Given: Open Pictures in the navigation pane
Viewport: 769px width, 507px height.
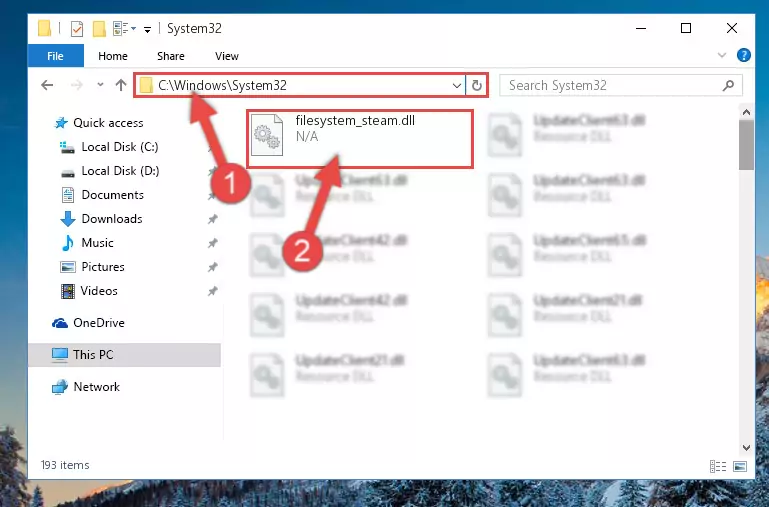Looking at the screenshot, I should pyautogui.click(x=103, y=267).
